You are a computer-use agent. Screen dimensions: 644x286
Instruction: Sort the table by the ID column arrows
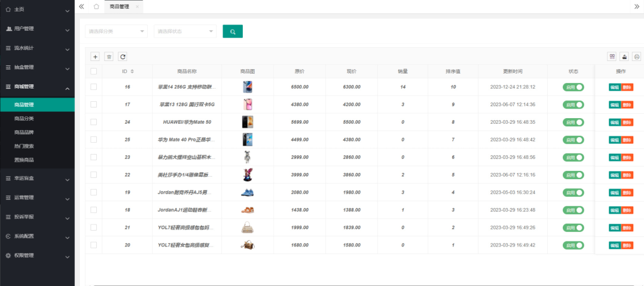(132, 72)
